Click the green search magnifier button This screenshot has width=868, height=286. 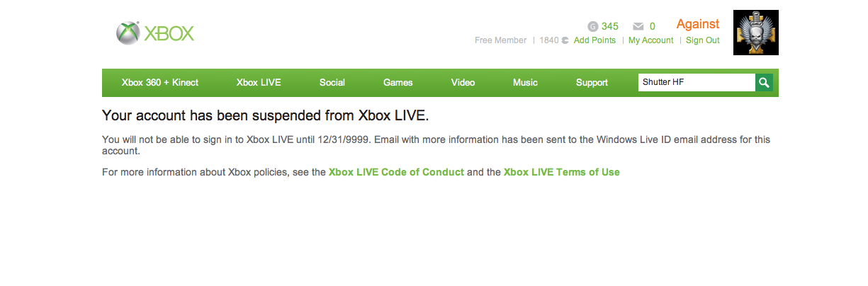(764, 83)
